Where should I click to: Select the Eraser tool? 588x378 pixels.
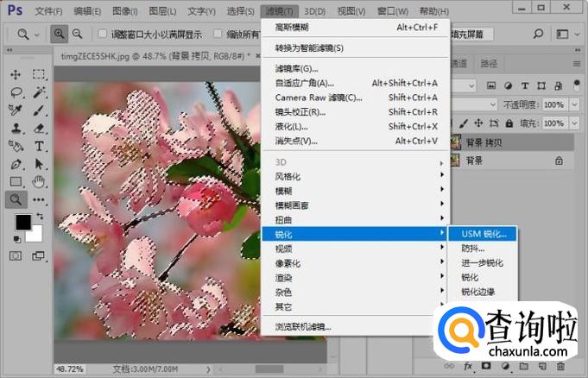[39, 129]
